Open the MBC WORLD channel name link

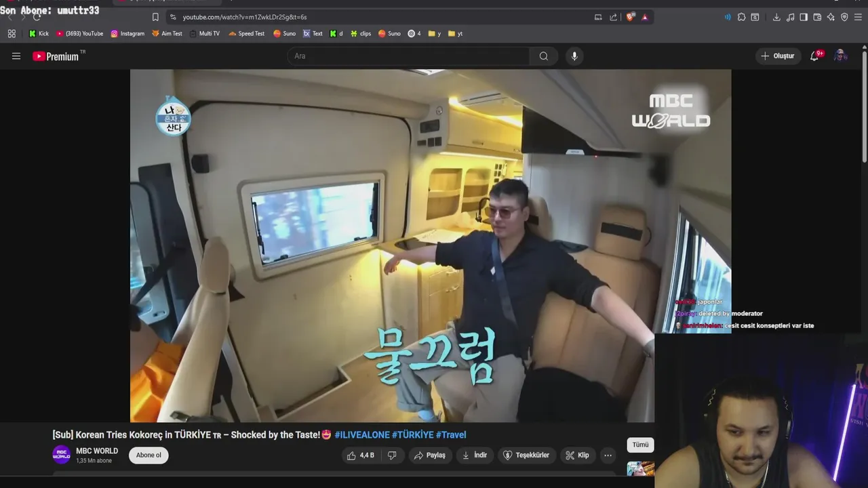click(97, 451)
